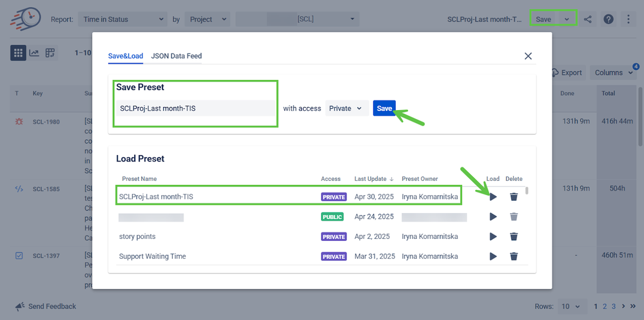Click the Total column header
644x320 pixels.
coord(609,93)
